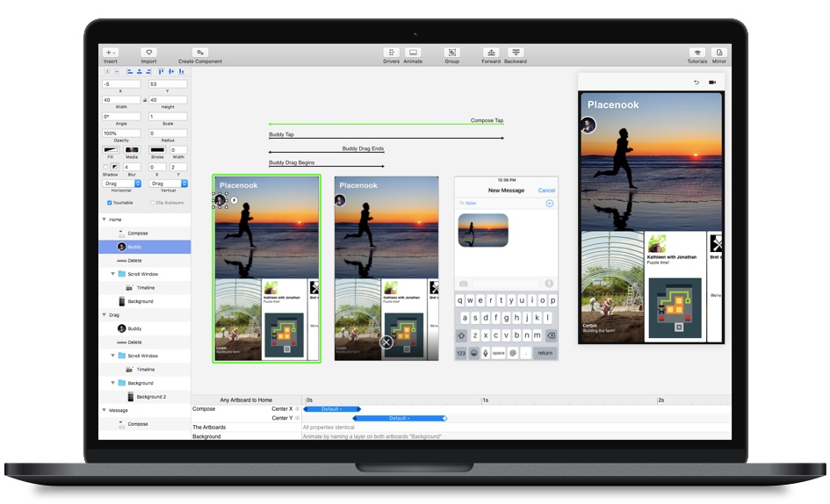
Task: Open the Stroke color swatch
Action: tap(157, 150)
